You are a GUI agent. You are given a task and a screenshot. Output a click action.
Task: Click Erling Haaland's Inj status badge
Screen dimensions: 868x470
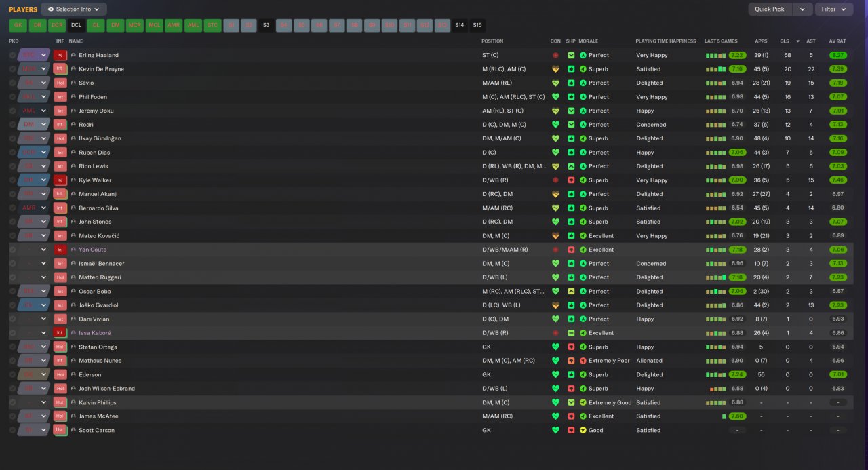pyautogui.click(x=60, y=55)
